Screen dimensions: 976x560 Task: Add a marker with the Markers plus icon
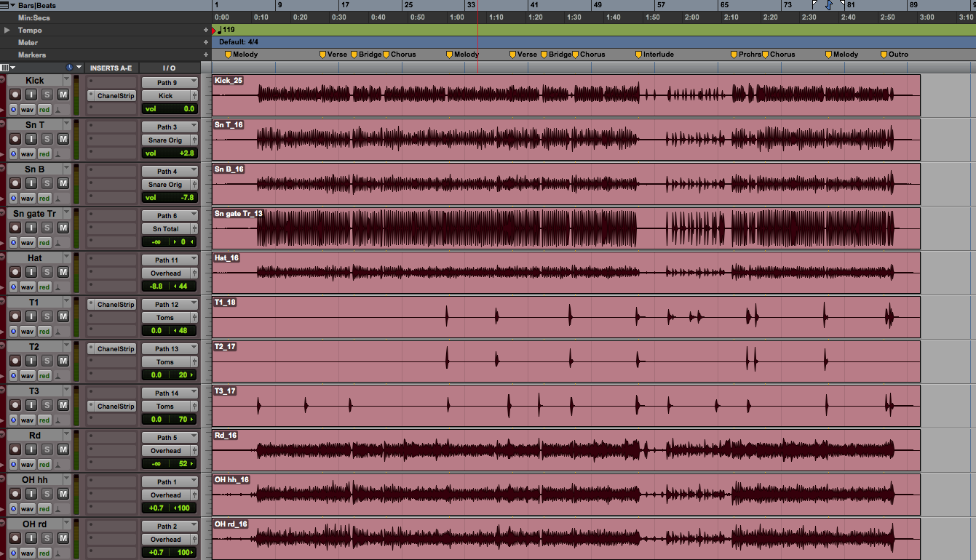(207, 55)
